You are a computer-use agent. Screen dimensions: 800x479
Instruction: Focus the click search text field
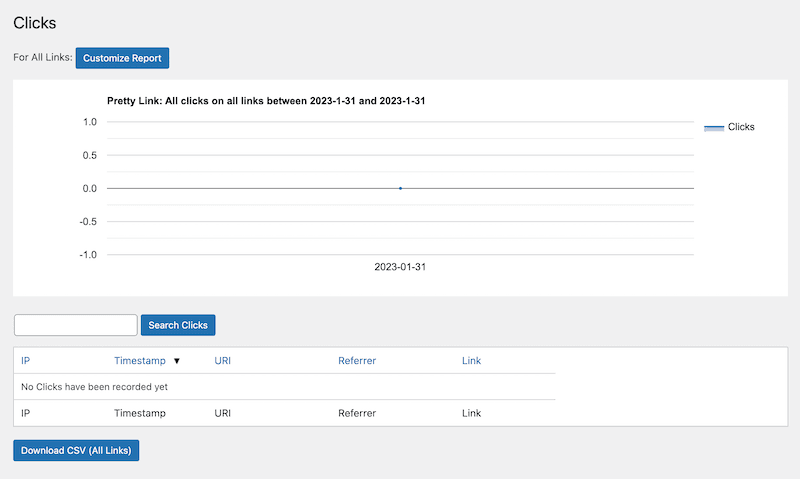75,325
